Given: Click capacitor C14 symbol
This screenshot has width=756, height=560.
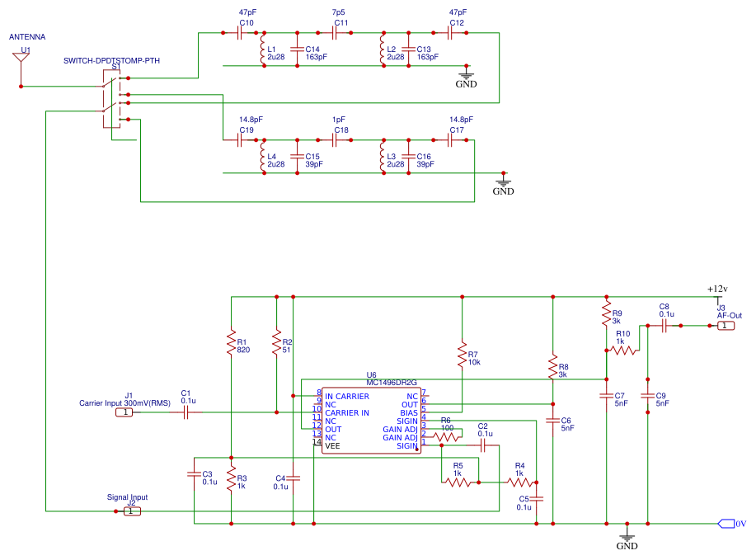Looking at the screenshot, I should click(x=297, y=49).
